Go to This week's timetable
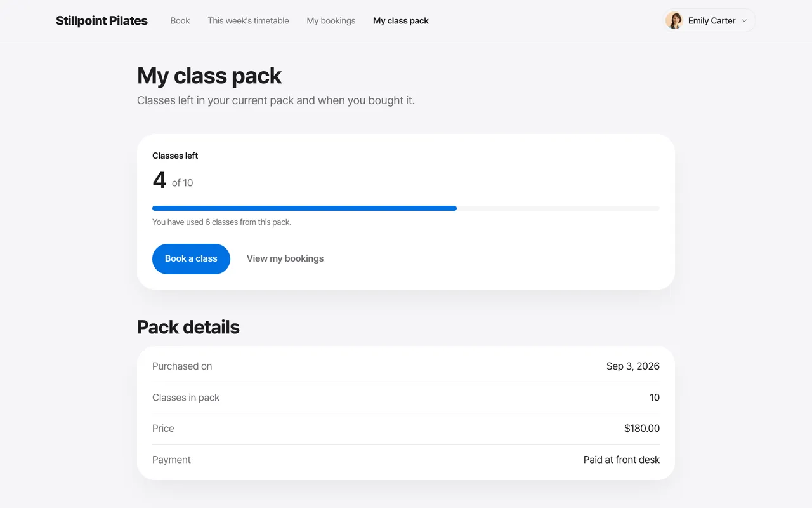Viewport: 812px width, 508px height. point(248,21)
